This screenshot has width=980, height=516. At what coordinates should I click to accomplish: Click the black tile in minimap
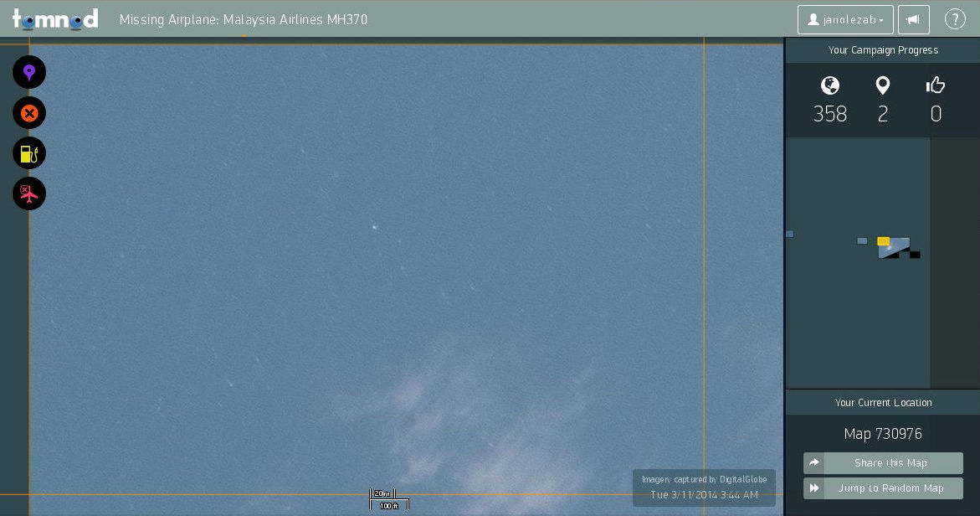915,255
